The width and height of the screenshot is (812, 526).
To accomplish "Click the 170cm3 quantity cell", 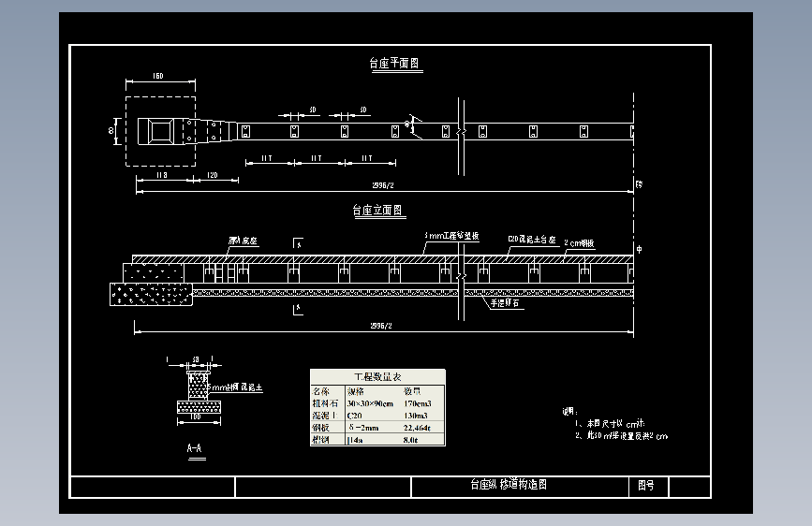I will [418, 403].
